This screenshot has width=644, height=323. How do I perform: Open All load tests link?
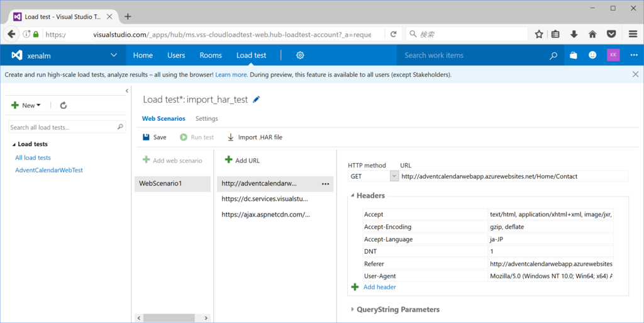(x=33, y=158)
